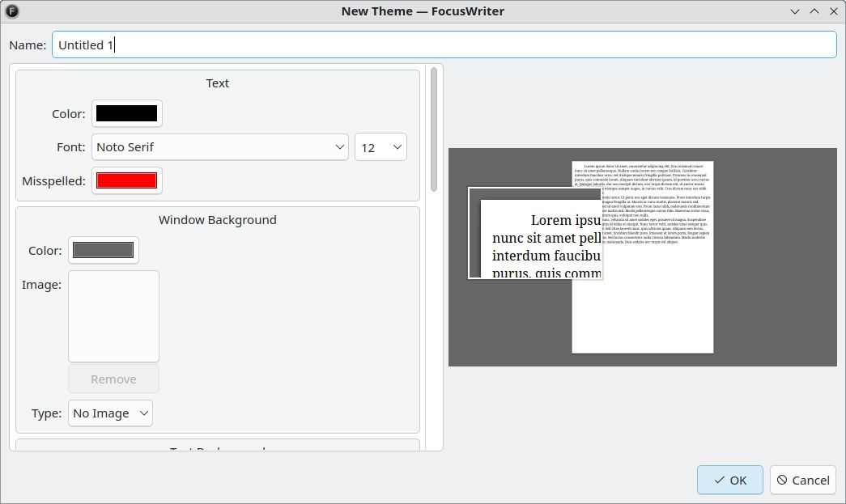Click the settings panel vertical scrollbar
This screenshot has height=504, width=846.
434,129
